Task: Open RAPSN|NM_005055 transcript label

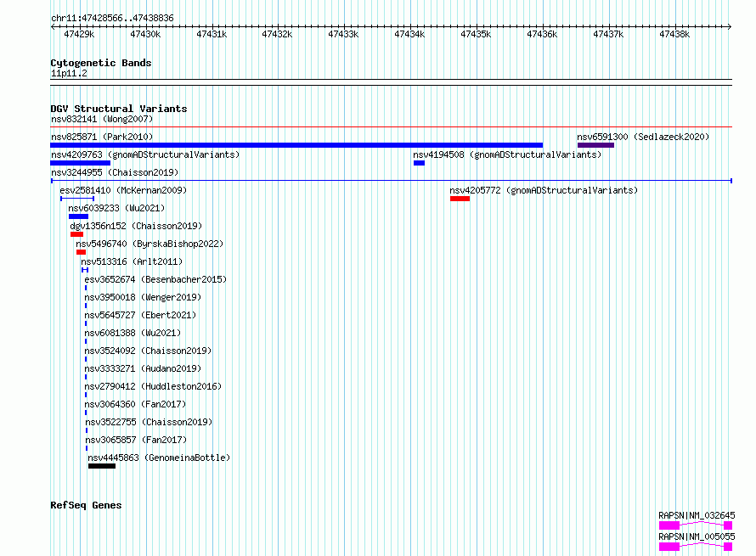Action: 697,536
